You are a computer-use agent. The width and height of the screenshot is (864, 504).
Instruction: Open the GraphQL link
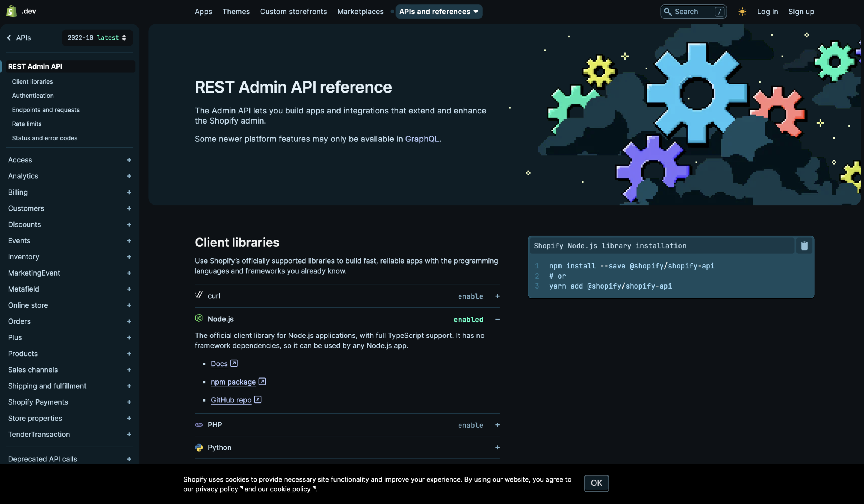tap(422, 139)
